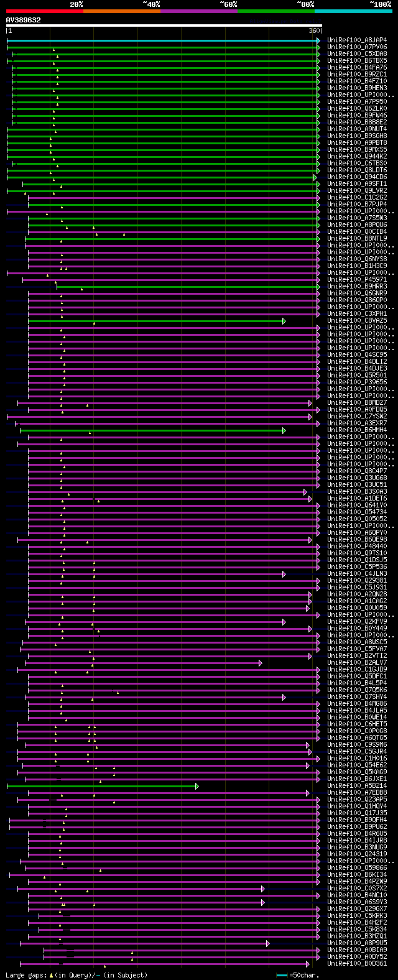Click the AV389632 query label

(24, 20)
